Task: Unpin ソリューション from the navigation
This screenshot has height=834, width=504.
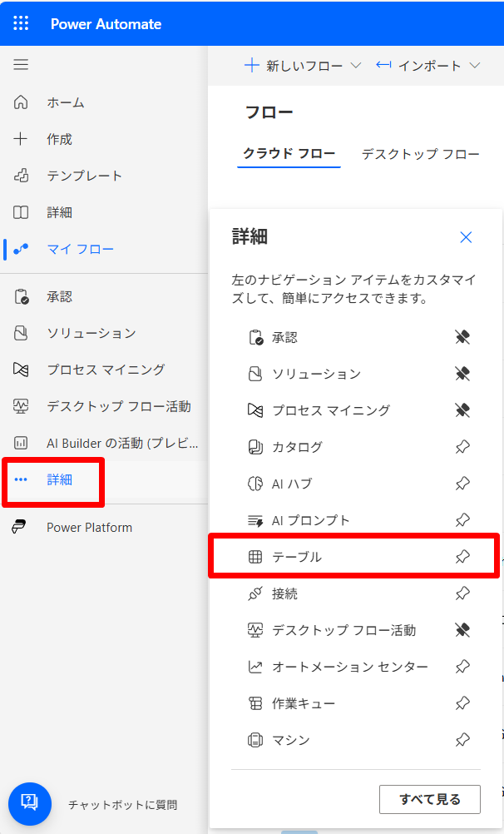Action: (x=462, y=374)
